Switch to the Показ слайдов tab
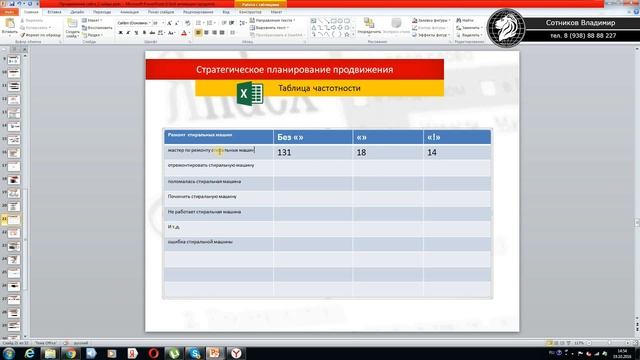This screenshot has width=640, height=360. point(161,12)
